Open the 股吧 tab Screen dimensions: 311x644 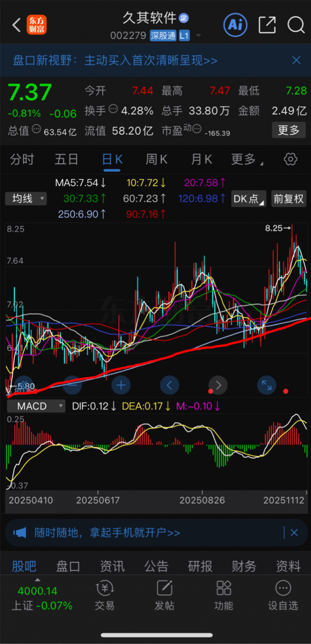click(x=24, y=566)
